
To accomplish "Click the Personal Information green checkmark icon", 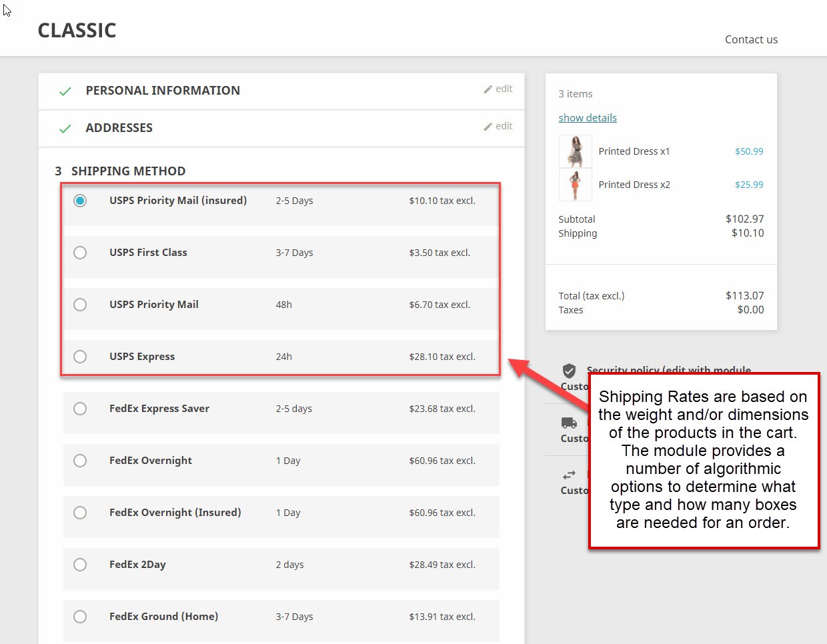I will coord(65,91).
